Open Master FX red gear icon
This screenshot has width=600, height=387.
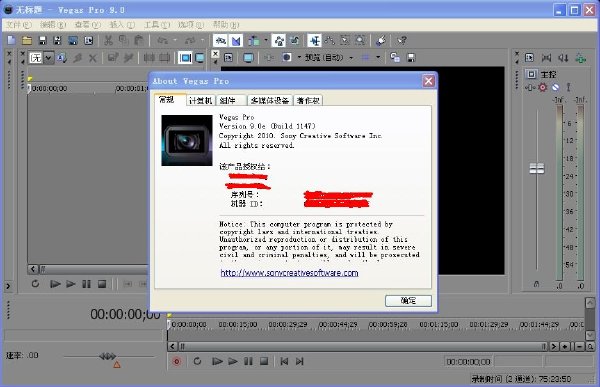(542, 87)
